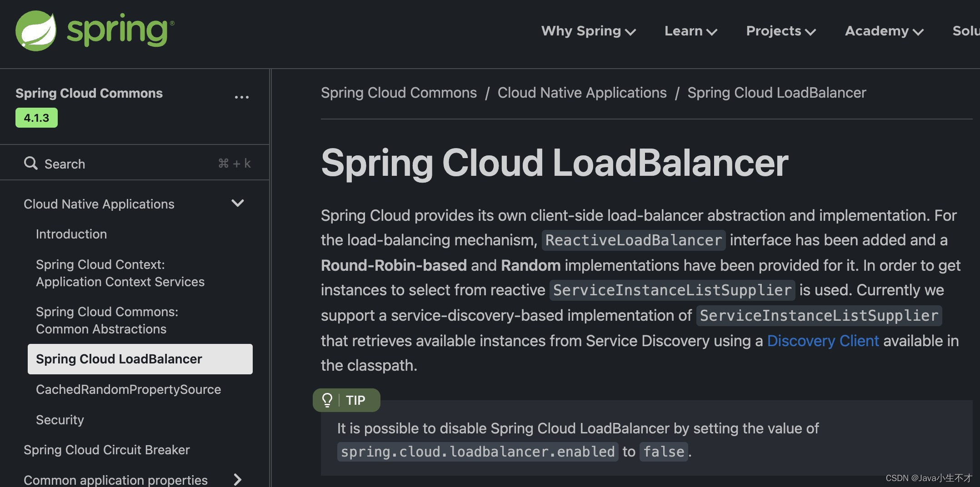Image resolution: width=980 pixels, height=487 pixels.
Task: Click the Spring Cloud Commons sidebar title
Action: (89, 93)
